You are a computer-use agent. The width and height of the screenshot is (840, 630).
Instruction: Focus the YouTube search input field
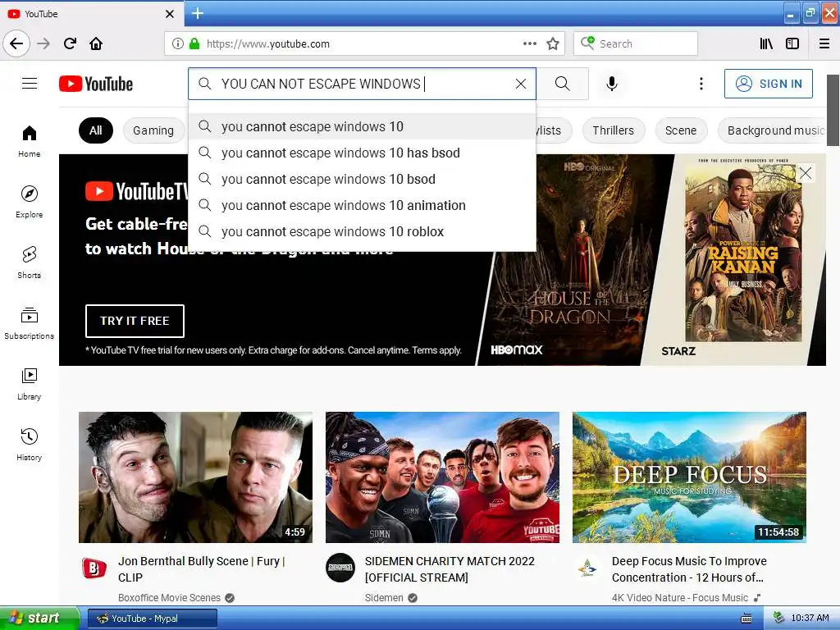[362, 84]
